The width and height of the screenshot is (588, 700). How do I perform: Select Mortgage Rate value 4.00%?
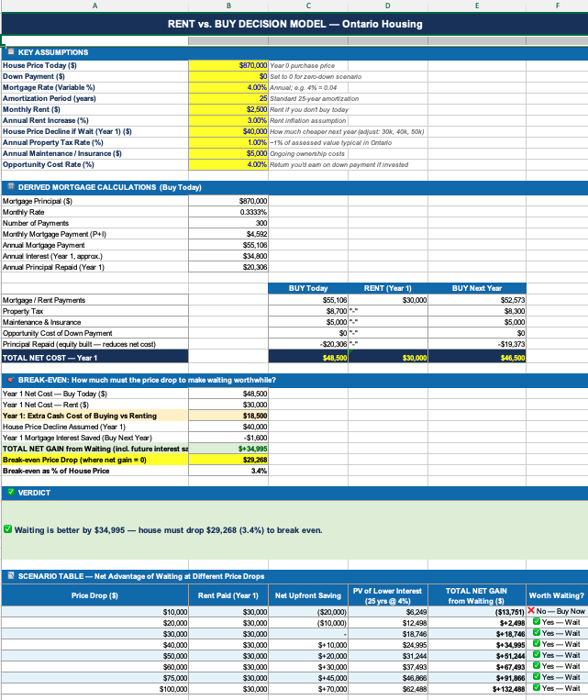(x=228, y=87)
